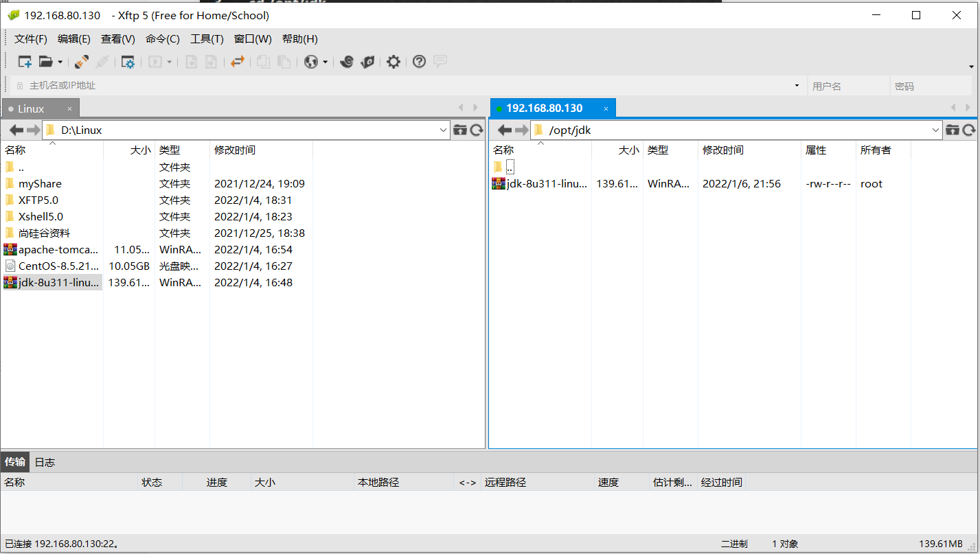Click the 2021/12/24, 19:09 myShare date
The height and width of the screenshot is (554, 980).
click(260, 183)
